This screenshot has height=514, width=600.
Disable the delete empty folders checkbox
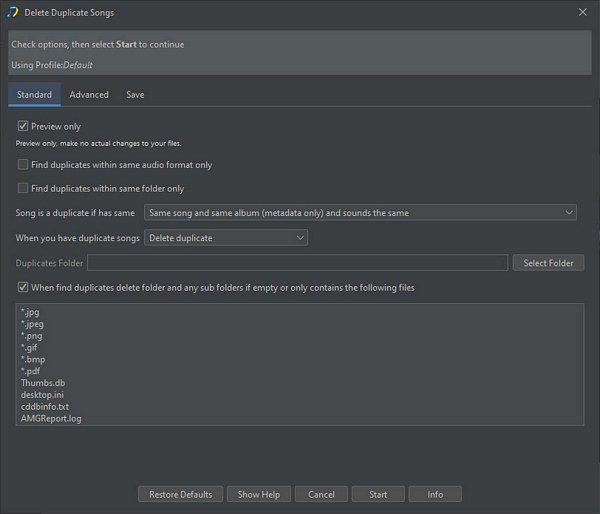[23, 288]
